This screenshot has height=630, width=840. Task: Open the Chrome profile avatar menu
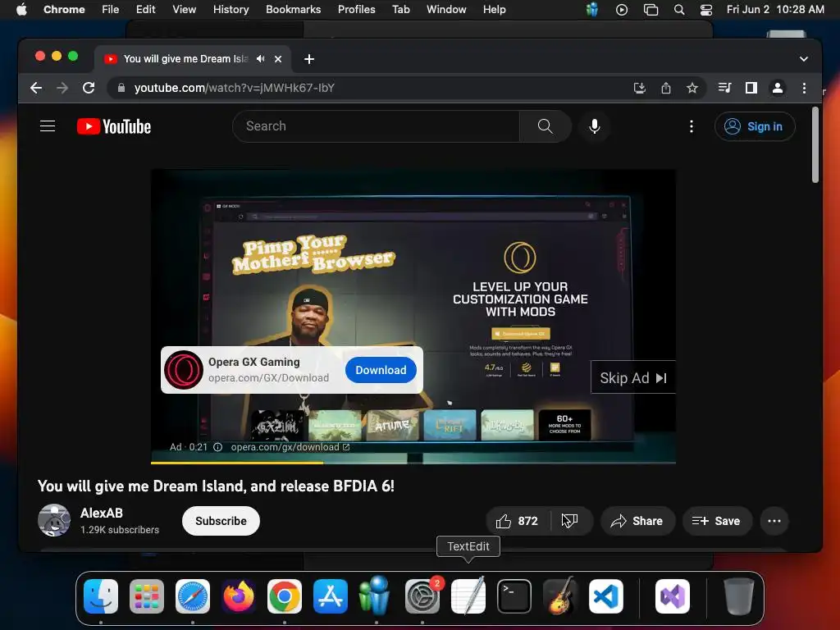[778, 88]
